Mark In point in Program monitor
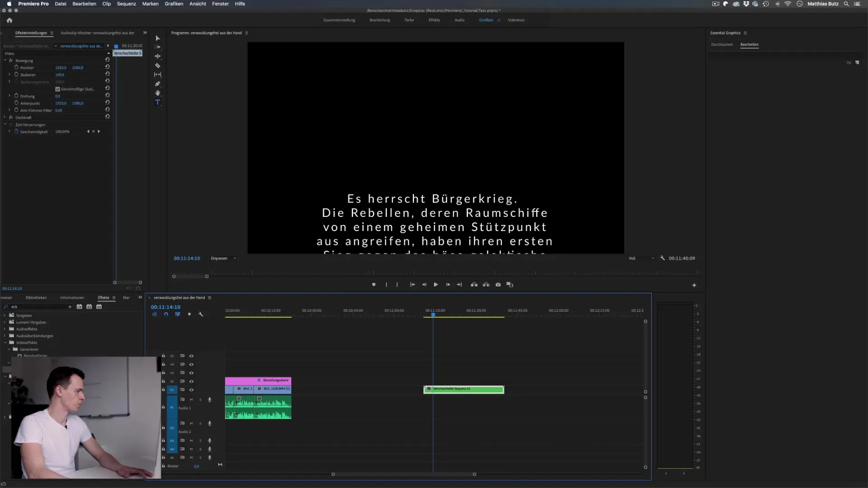The image size is (868, 488). click(386, 285)
